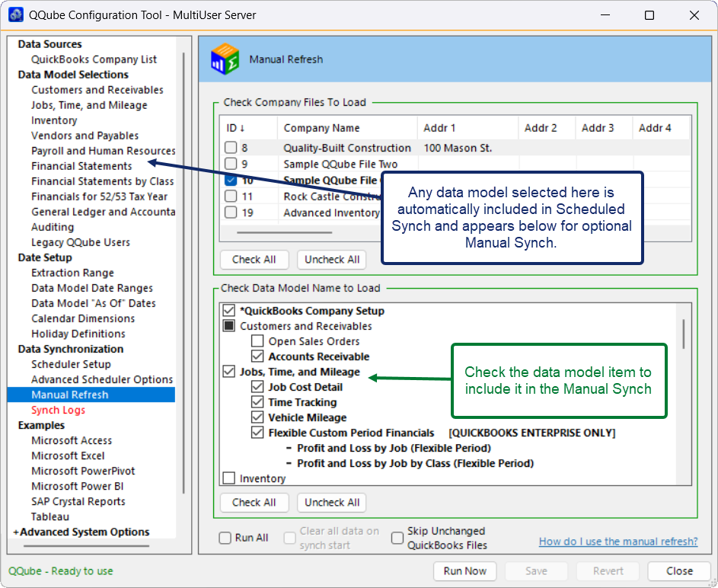Uncheck Flexible Custom Period Financials checkbox
Image resolution: width=718 pixels, height=588 pixels.
coord(257,433)
